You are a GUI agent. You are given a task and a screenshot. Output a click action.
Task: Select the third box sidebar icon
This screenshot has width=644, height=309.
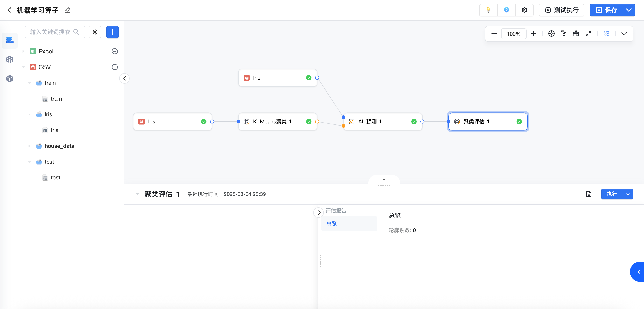9,78
